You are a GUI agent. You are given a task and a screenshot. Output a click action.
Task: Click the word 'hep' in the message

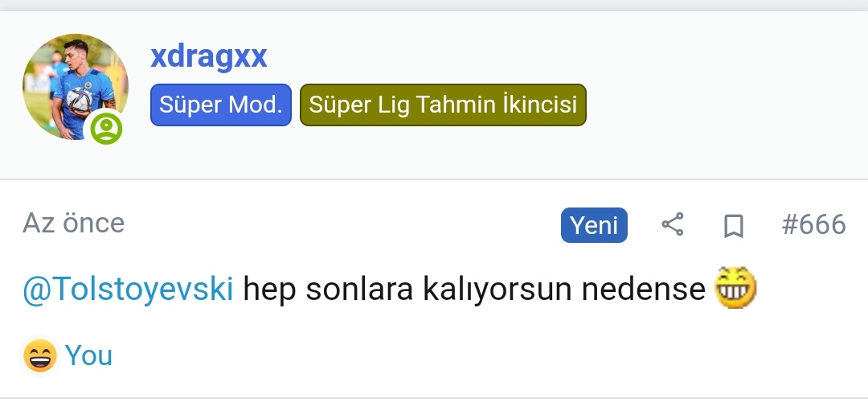click(x=268, y=290)
